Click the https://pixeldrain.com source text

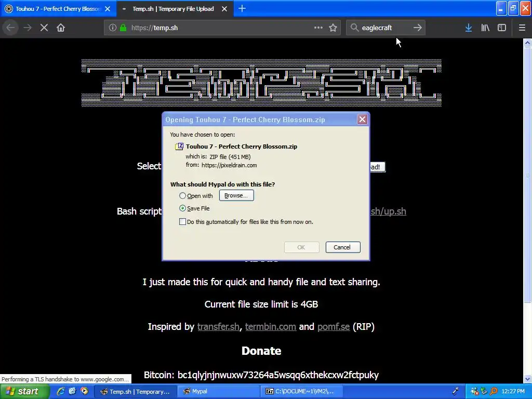click(229, 165)
